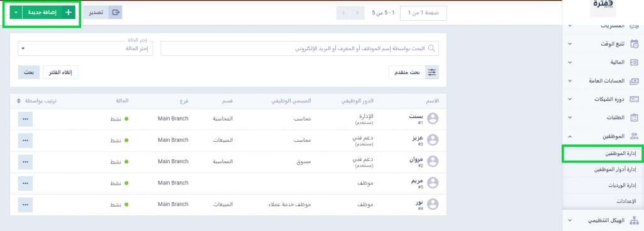The image size is (644, 231).
Task: Click the green plus icon to add an employee
Action: [69, 13]
